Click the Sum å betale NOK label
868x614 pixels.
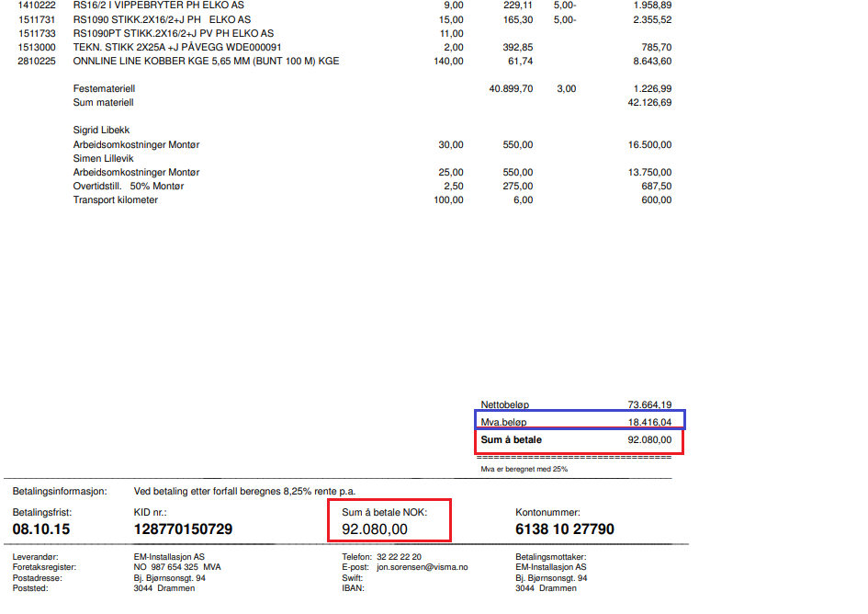[x=384, y=513]
